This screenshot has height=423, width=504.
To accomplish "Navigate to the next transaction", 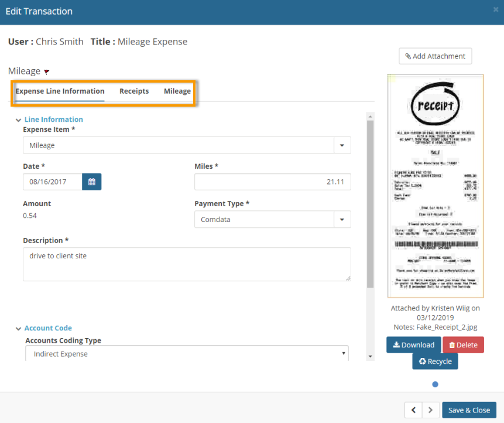I will pyautogui.click(x=430, y=410).
